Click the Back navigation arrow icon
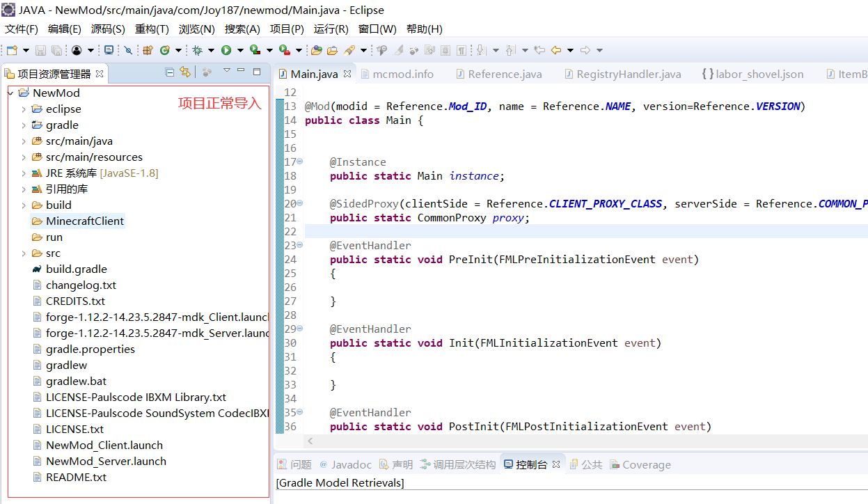 [556, 50]
